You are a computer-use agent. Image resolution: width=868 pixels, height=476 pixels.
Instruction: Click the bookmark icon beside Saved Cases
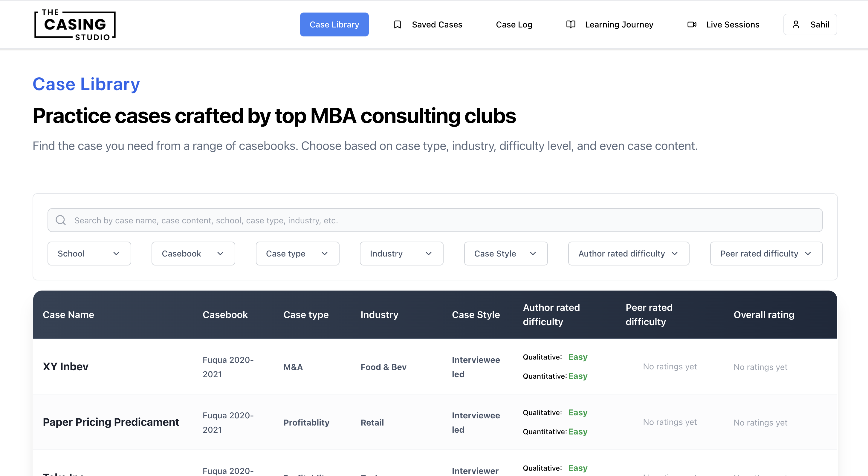397,24
